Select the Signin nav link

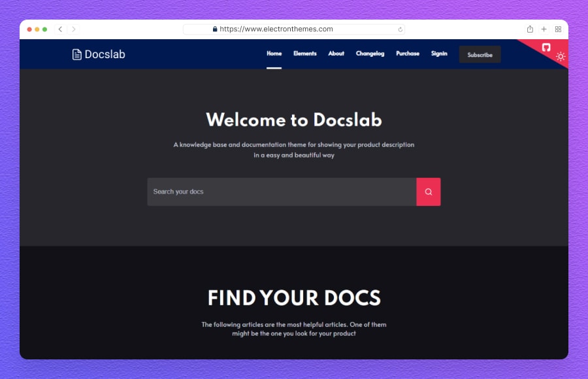coord(439,54)
